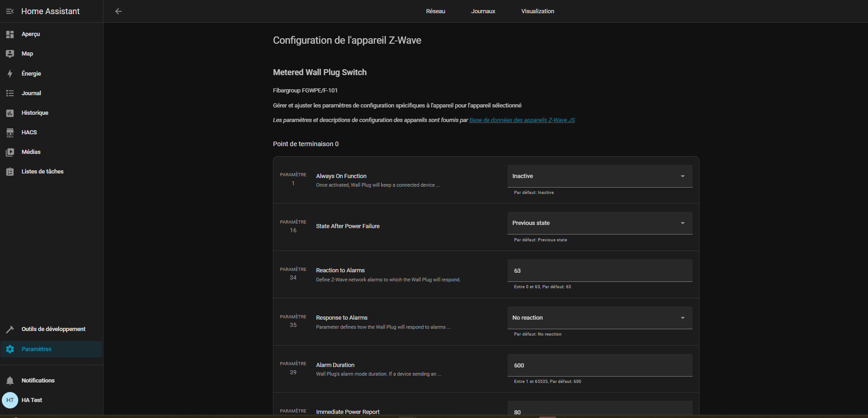This screenshot has height=418, width=868.
Task: Switch to the Réseau tab
Action: (435, 11)
